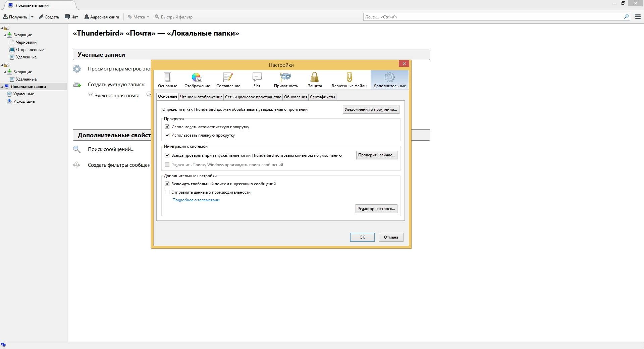Open the Метка dropdown in toolbar

(139, 17)
